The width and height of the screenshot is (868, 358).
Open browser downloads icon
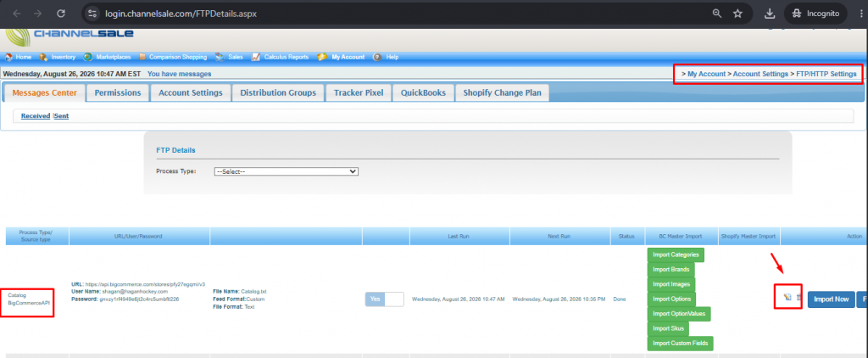770,14
